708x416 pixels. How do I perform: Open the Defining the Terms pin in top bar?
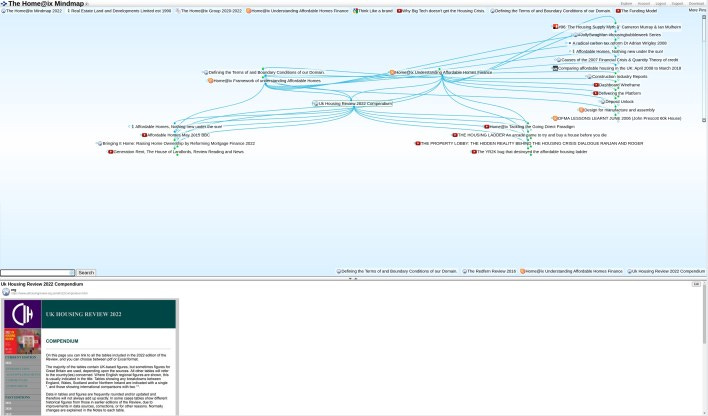click(x=550, y=11)
